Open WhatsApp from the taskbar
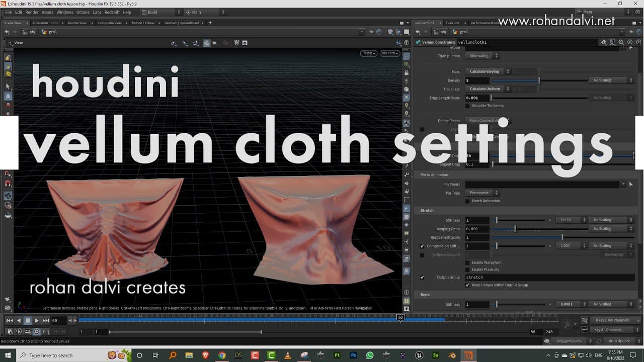This screenshot has height=362, width=644. (x=370, y=355)
